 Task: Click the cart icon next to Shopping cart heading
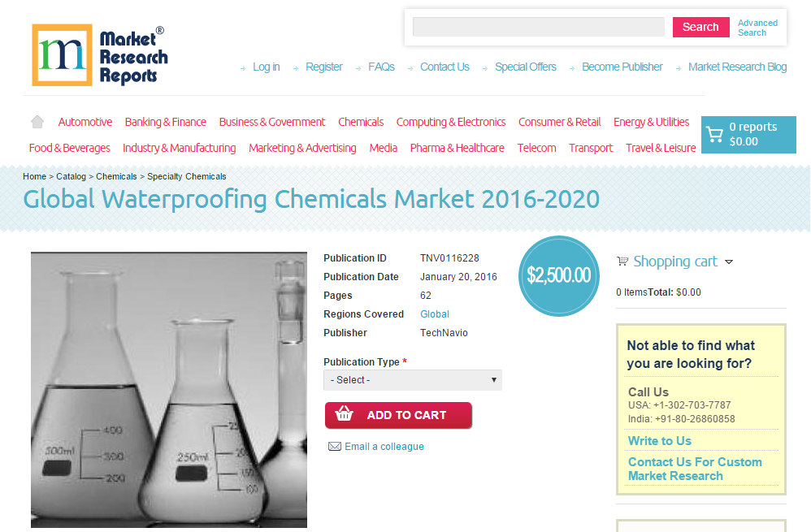tap(622, 261)
